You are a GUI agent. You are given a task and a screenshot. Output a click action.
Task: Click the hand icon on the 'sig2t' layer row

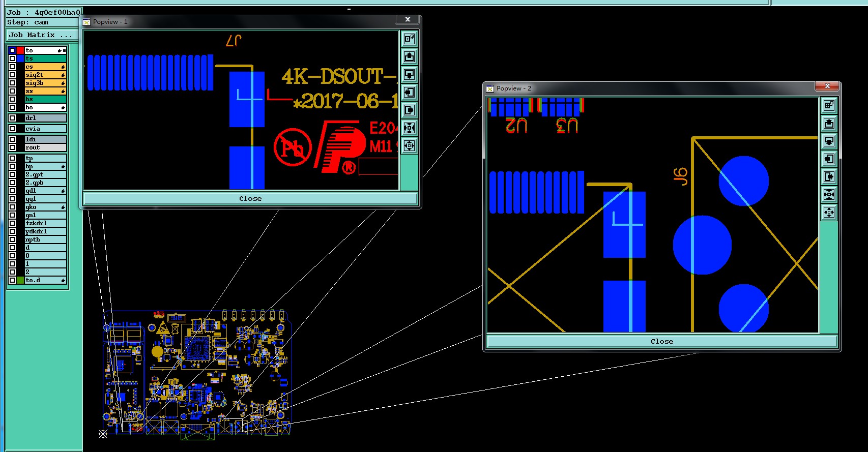point(63,75)
